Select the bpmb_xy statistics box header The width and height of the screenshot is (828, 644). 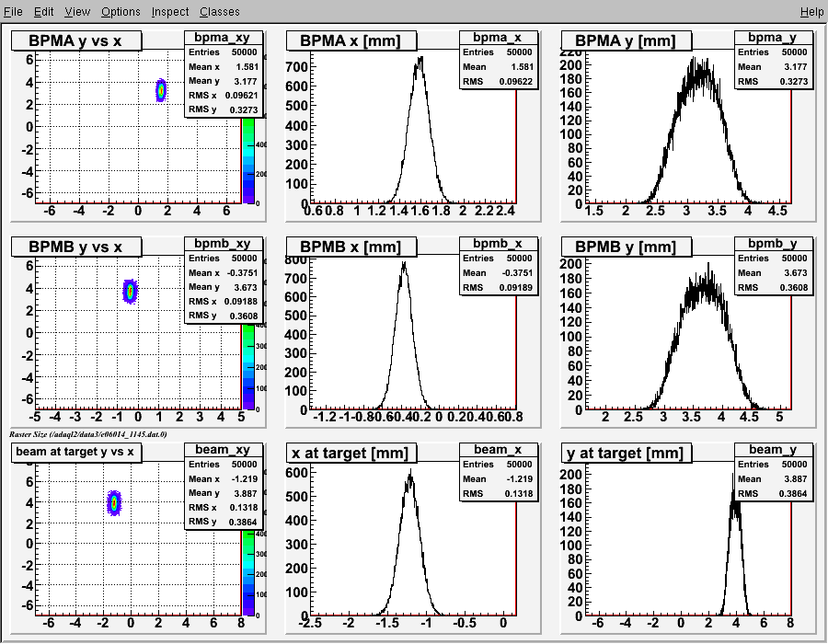223,244
